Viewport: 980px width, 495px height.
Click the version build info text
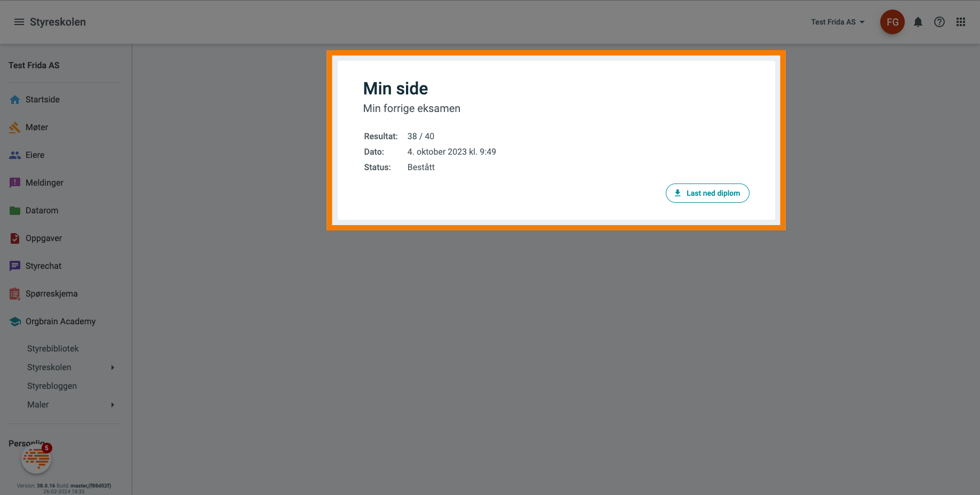(x=64, y=489)
